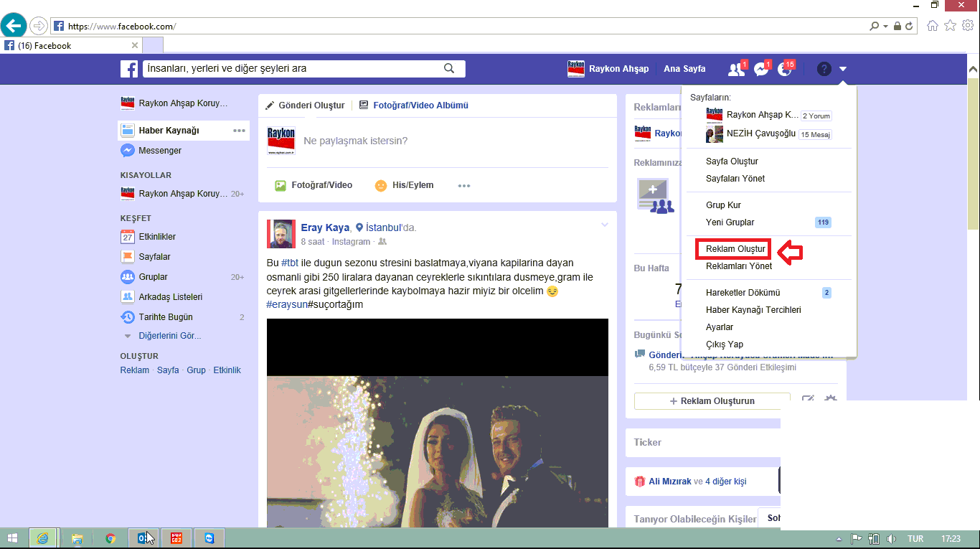
Task: Select Reklam Oluştur from menu
Action: pos(736,249)
